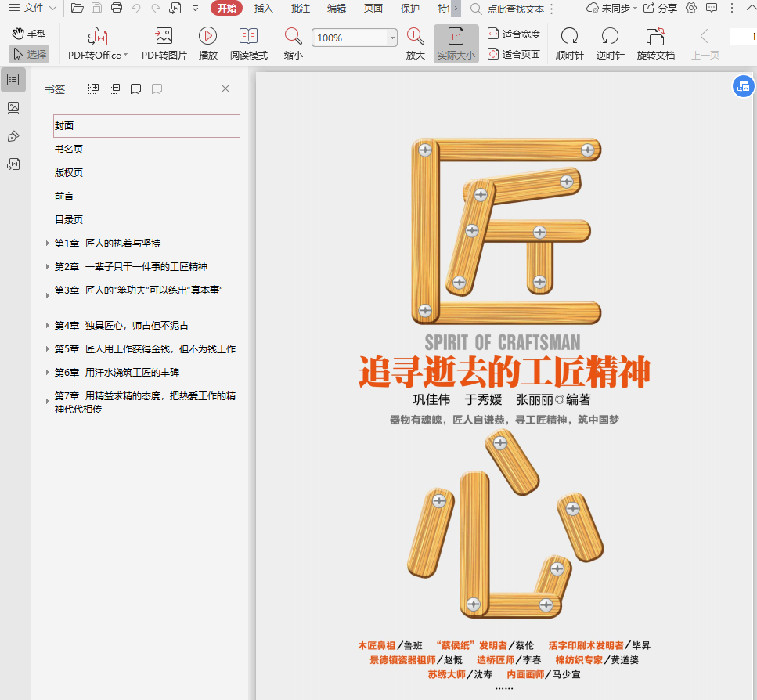The width and height of the screenshot is (757, 700).
Task: Open the 未同步 cloud sync dropdown
Action: (611, 8)
